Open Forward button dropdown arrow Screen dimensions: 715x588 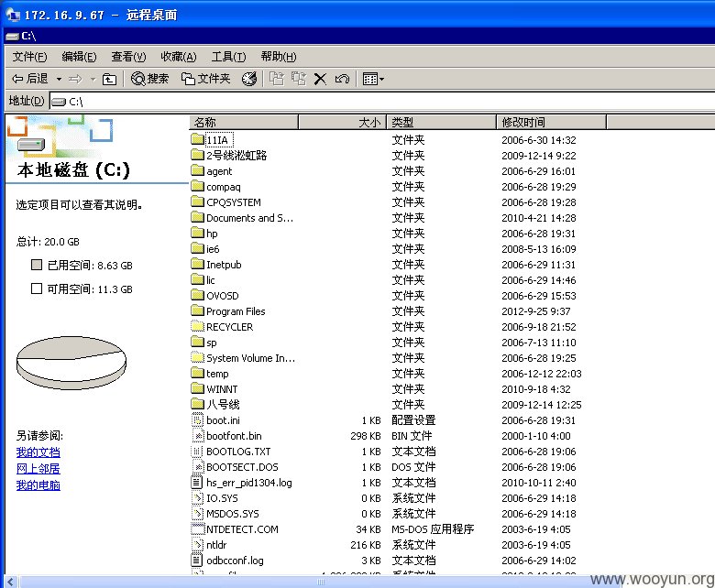click(93, 80)
